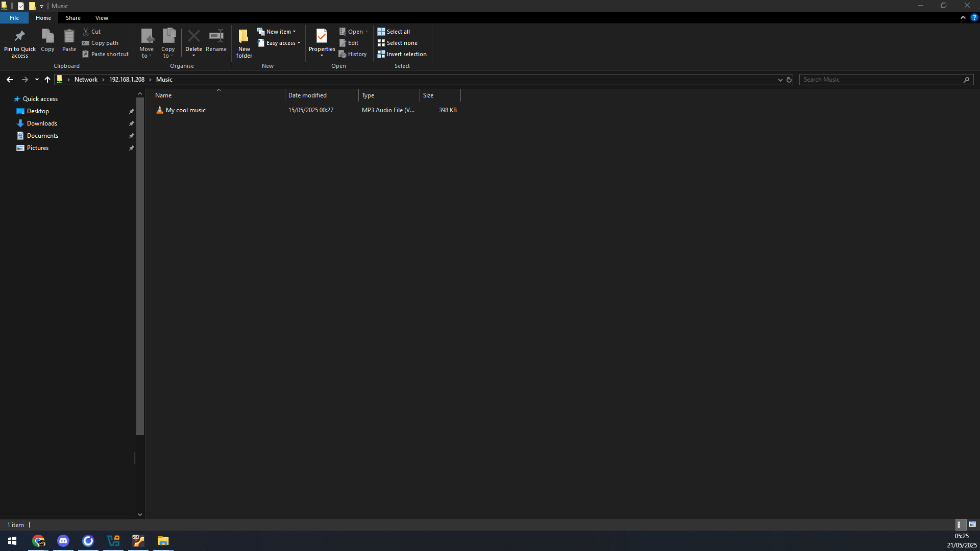
Task: Switch to large icons view in status bar
Action: (972, 524)
